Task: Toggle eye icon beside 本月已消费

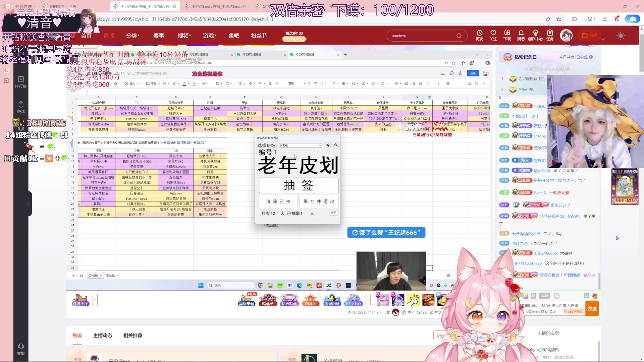Action: [x=388, y=312]
